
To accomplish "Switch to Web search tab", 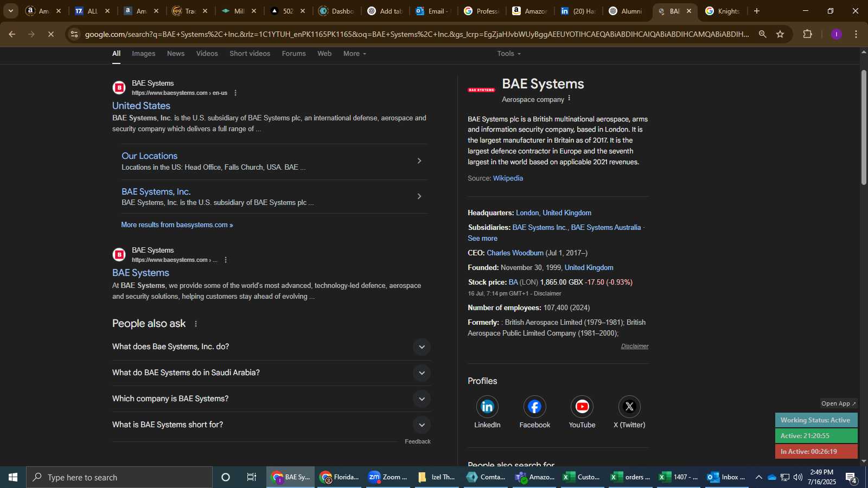I will (x=324, y=54).
